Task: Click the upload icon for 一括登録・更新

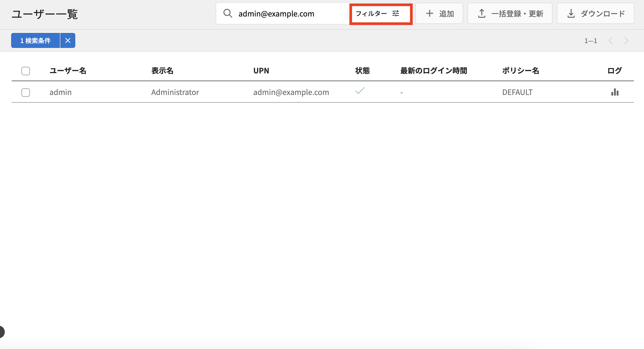Action: point(482,14)
